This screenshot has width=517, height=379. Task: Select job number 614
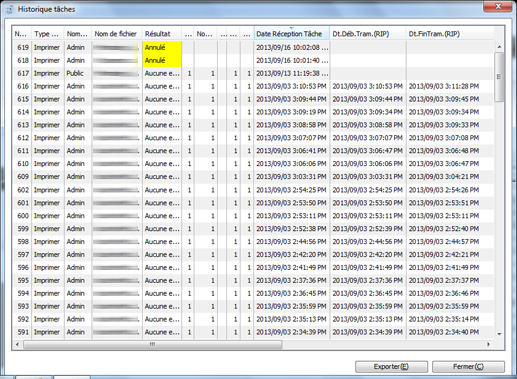(23, 112)
